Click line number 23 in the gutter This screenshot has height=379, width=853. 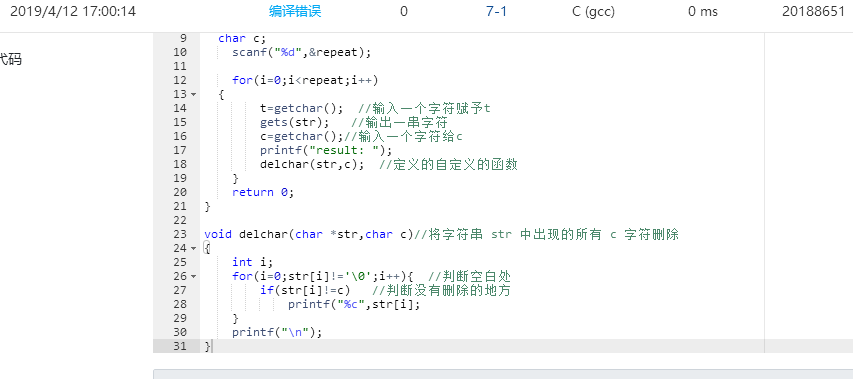(x=179, y=234)
